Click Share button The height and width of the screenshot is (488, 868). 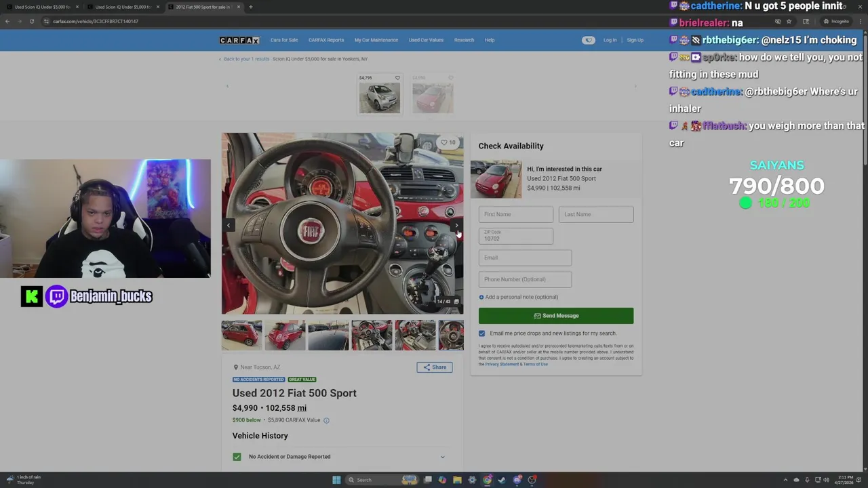(x=435, y=367)
